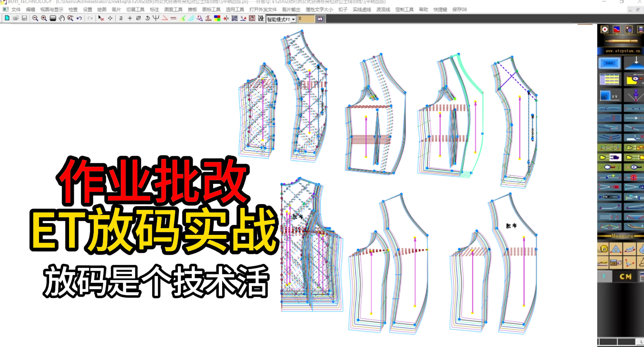Click the 保存08 menu item

tap(459, 10)
